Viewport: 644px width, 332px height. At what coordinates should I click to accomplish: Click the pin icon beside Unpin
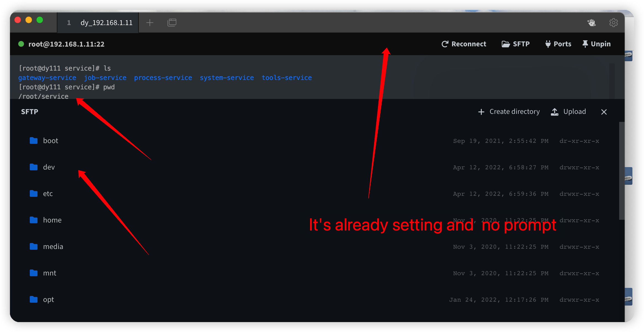[585, 44]
